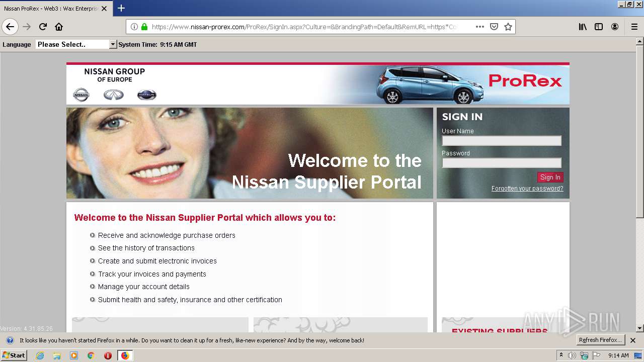Launch Opera from the taskbar
The height and width of the screenshot is (362, 644).
(x=108, y=355)
